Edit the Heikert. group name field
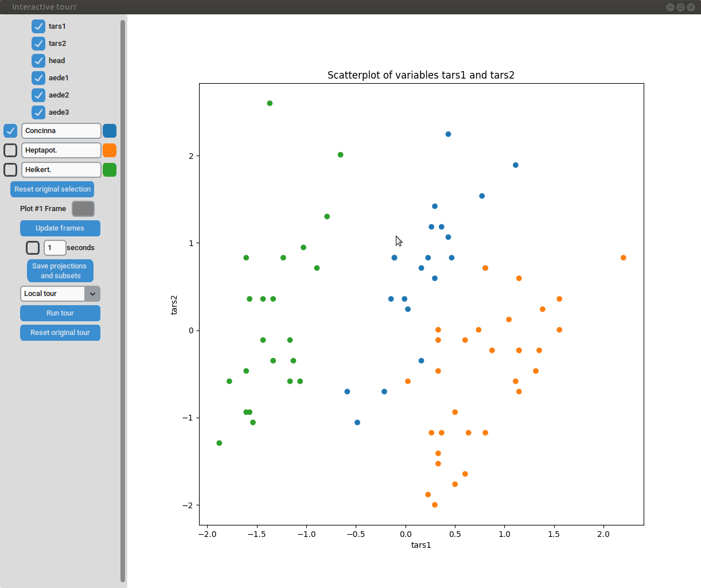This screenshot has width=701, height=588. [x=61, y=170]
